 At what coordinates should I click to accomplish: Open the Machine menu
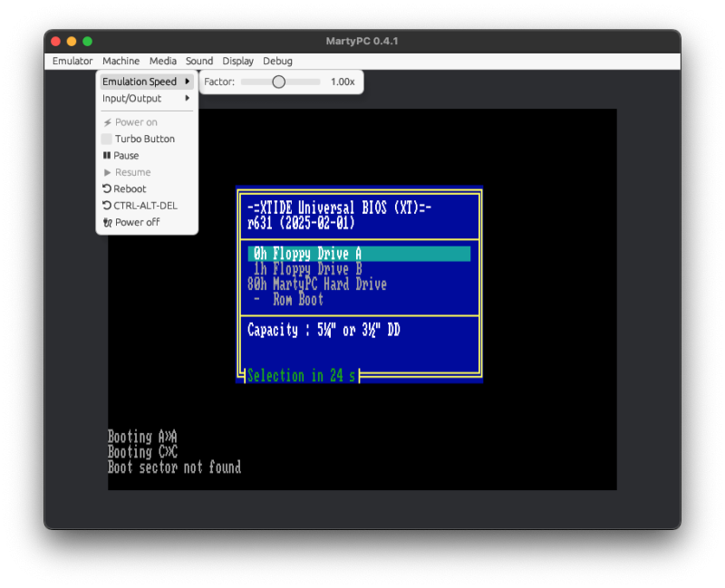coord(121,61)
